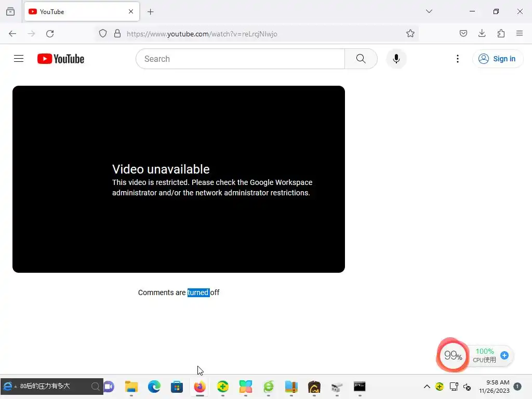
Task: Click the taskbar clock 9:58 AM
Action: click(498, 382)
